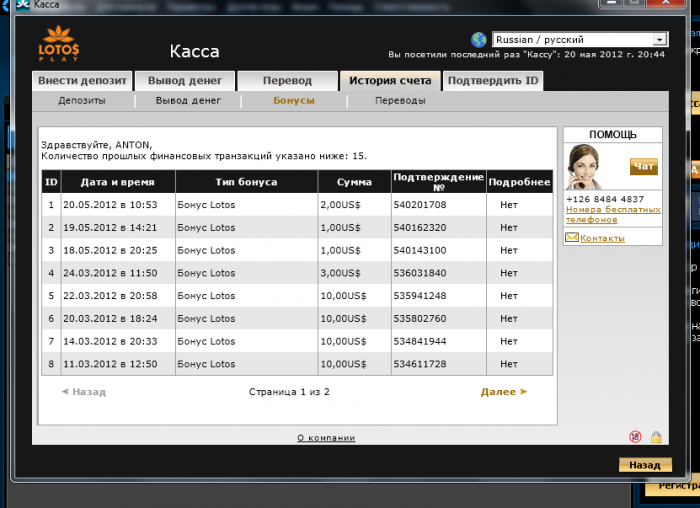Screen dimensions: 700x508
Task: Select date 19.05.2012 в 14:21
Action: pos(110,228)
